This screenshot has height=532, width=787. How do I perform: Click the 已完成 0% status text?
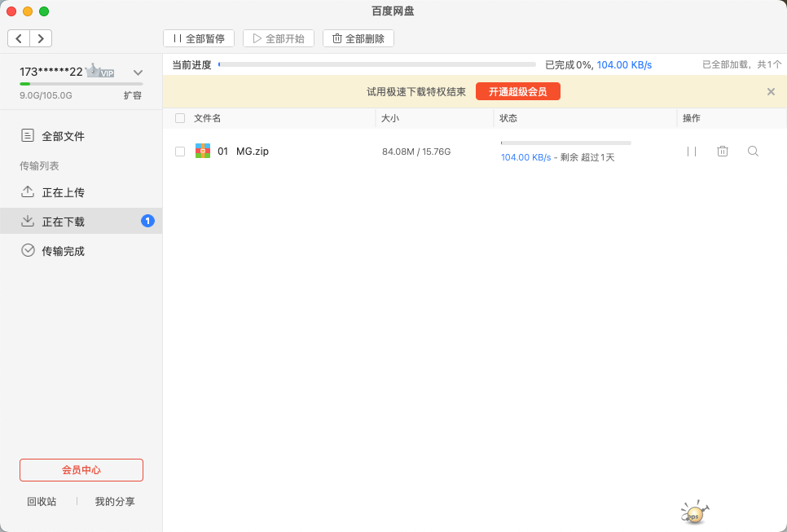(x=569, y=64)
